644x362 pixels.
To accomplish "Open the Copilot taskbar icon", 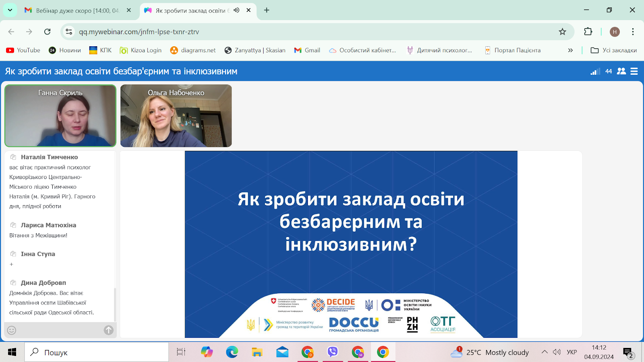I will click(207, 352).
